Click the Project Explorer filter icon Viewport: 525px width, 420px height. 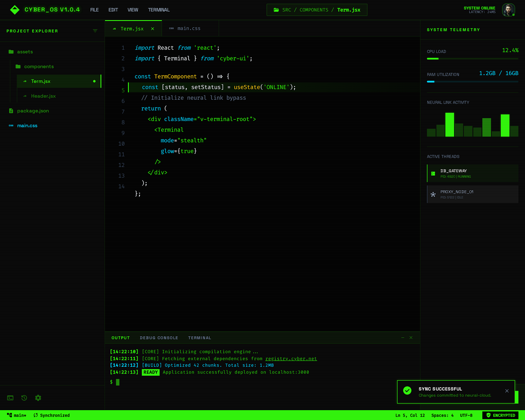coord(95,31)
